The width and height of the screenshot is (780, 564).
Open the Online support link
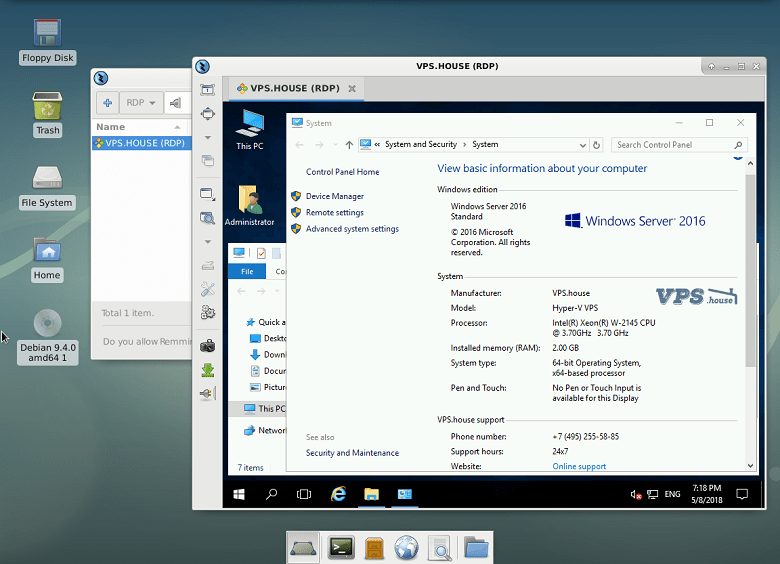point(579,467)
